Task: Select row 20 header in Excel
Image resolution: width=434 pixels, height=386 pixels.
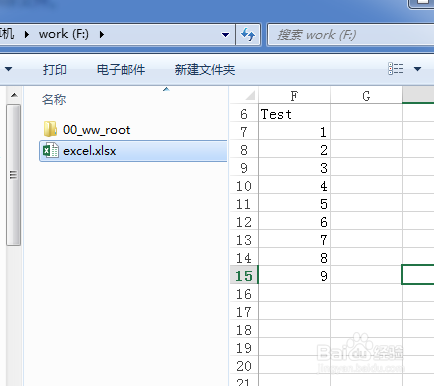Action: (244, 366)
